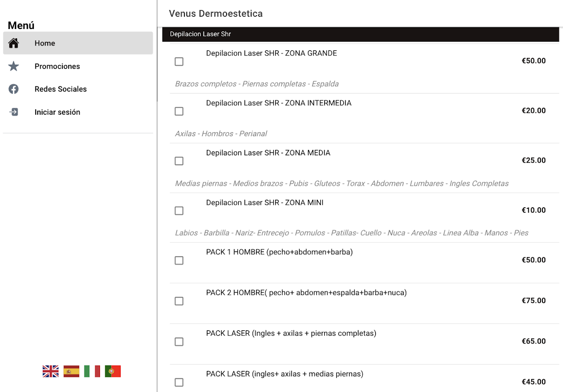This screenshot has width=563, height=392.
Task: Select the Spanish flag icon
Action: pyautogui.click(x=72, y=371)
